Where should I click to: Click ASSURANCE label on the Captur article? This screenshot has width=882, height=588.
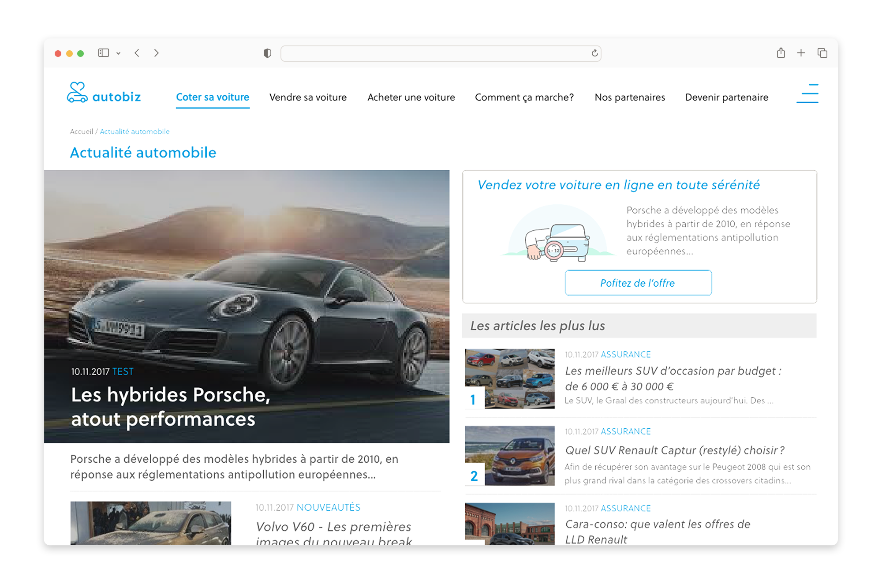(x=626, y=431)
